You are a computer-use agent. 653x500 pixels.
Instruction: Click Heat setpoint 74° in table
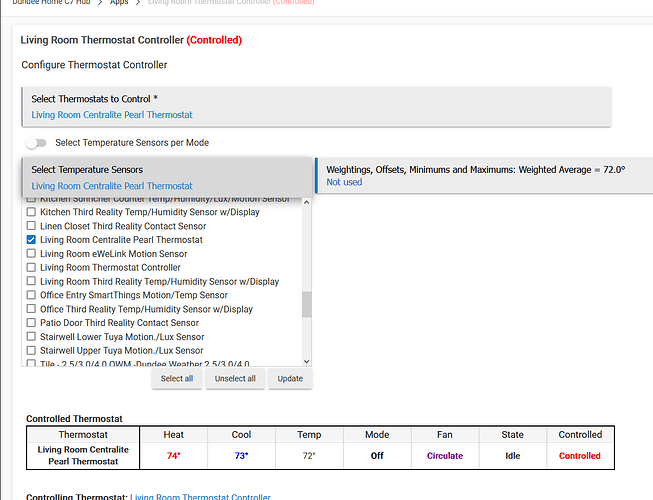pyautogui.click(x=173, y=456)
